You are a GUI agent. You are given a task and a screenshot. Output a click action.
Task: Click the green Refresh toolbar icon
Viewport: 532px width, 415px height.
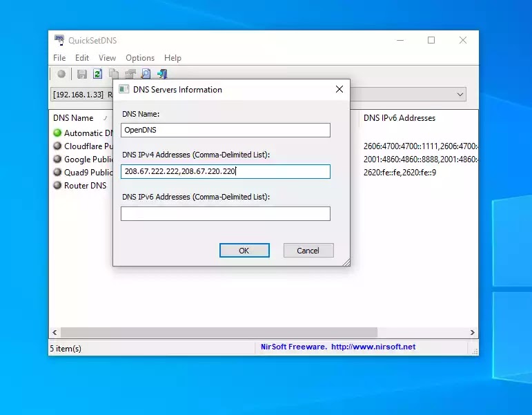tap(98, 74)
